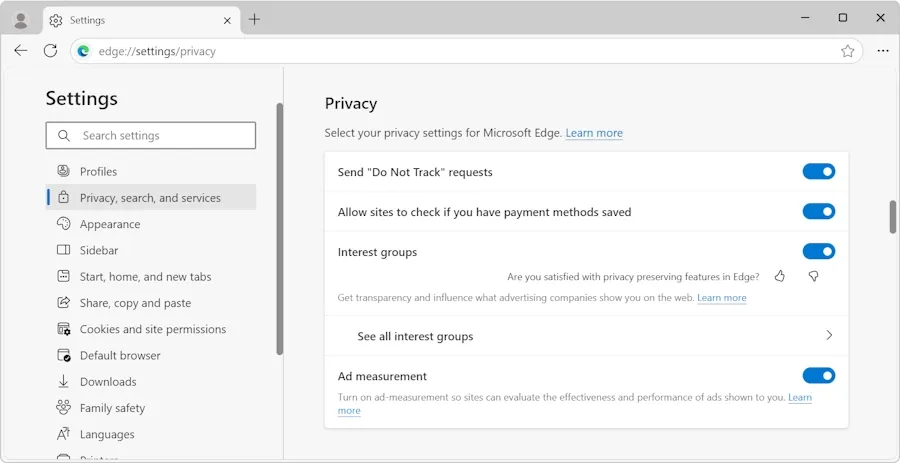The width and height of the screenshot is (900, 463).
Task: Select Share, copy and paste
Action: (x=150, y=303)
